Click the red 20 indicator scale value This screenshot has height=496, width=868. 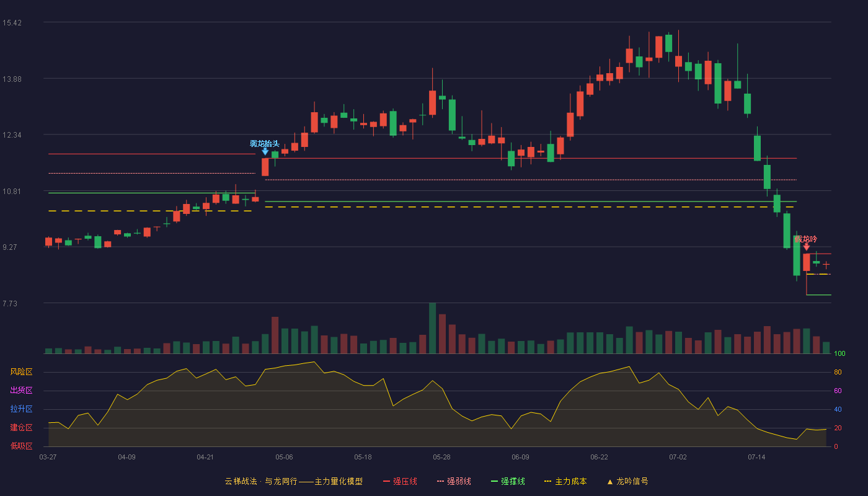pos(838,428)
